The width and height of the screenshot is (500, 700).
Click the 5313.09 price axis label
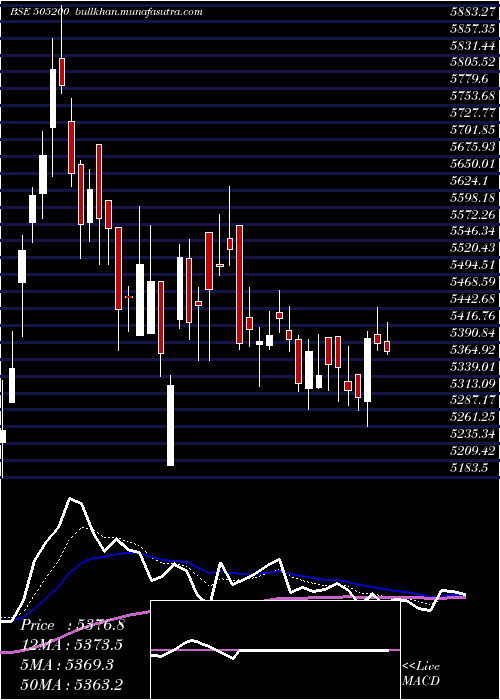(x=473, y=383)
